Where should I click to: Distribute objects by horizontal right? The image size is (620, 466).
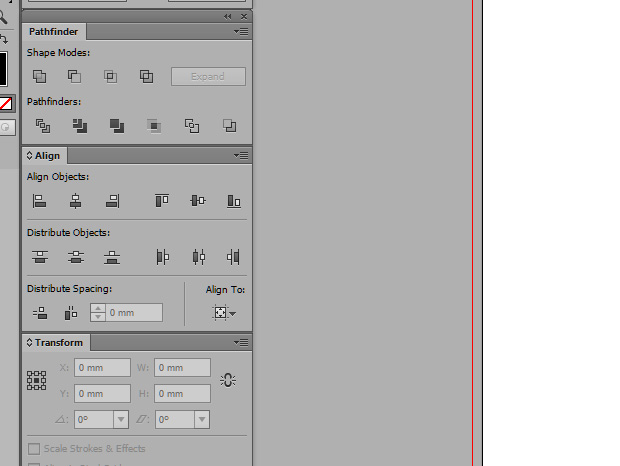tap(233, 257)
